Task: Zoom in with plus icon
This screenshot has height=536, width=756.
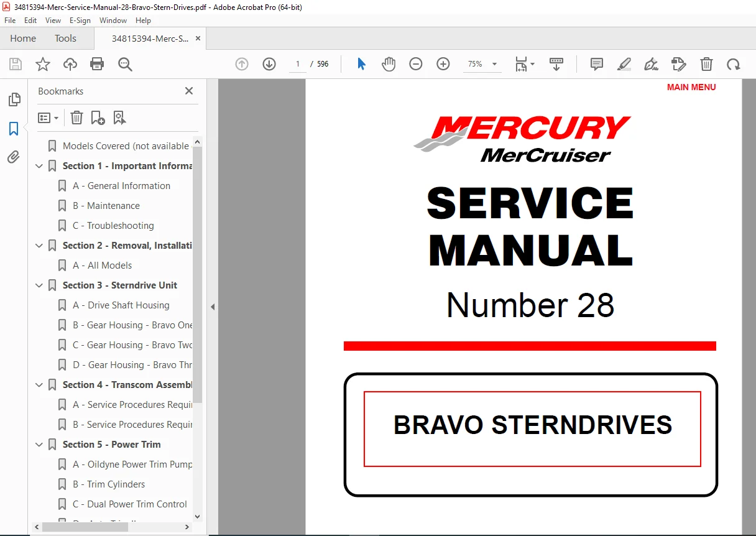Action: tap(443, 64)
